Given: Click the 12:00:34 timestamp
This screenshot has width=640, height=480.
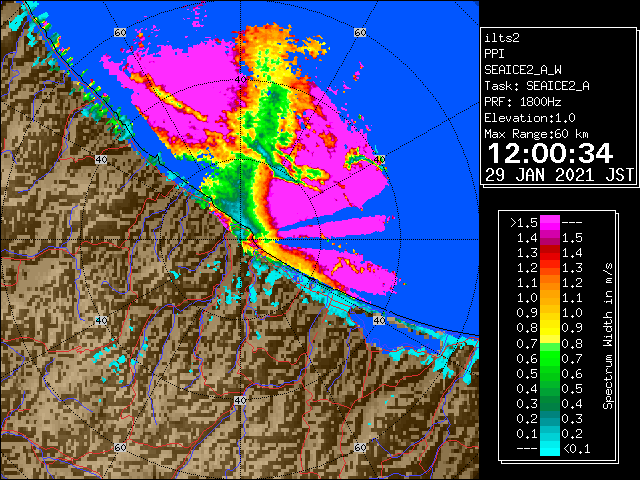Looking at the screenshot, I should [x=550, y=153].
